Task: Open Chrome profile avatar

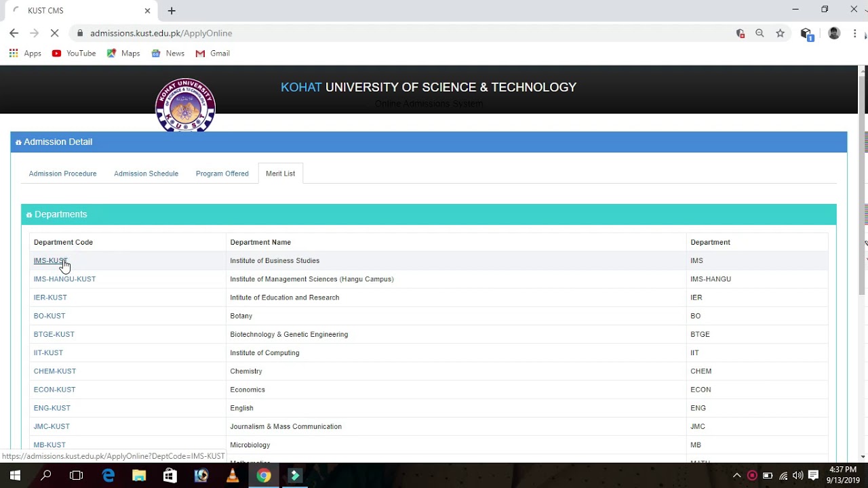Action: point(834,33)
